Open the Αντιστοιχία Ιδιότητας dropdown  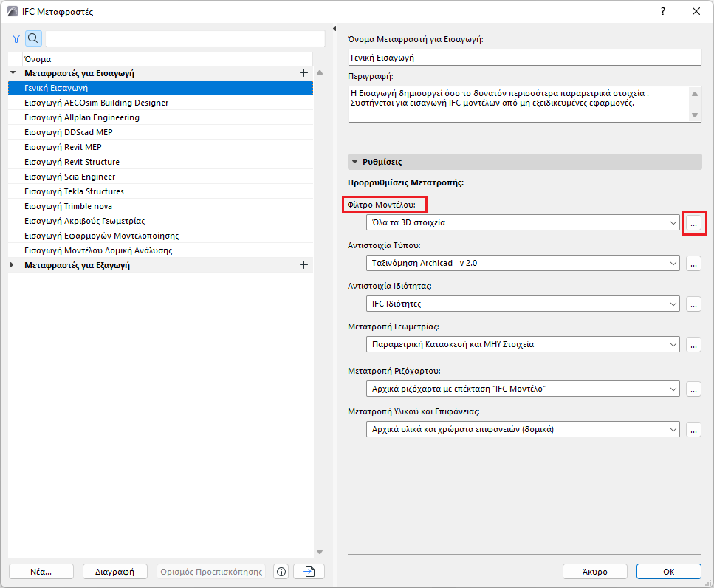pos(523,304)
